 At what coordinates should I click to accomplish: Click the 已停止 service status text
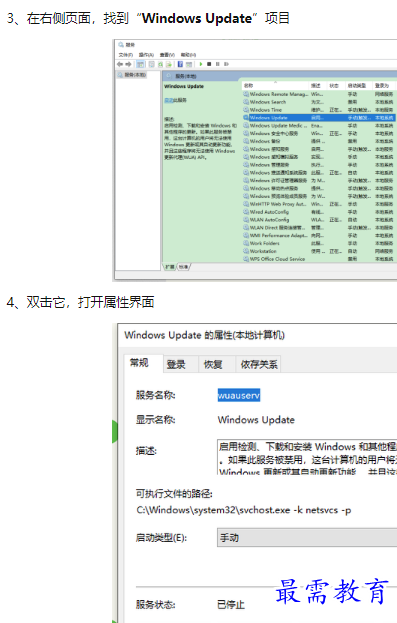pyautogui.click(x=231, y=605)
